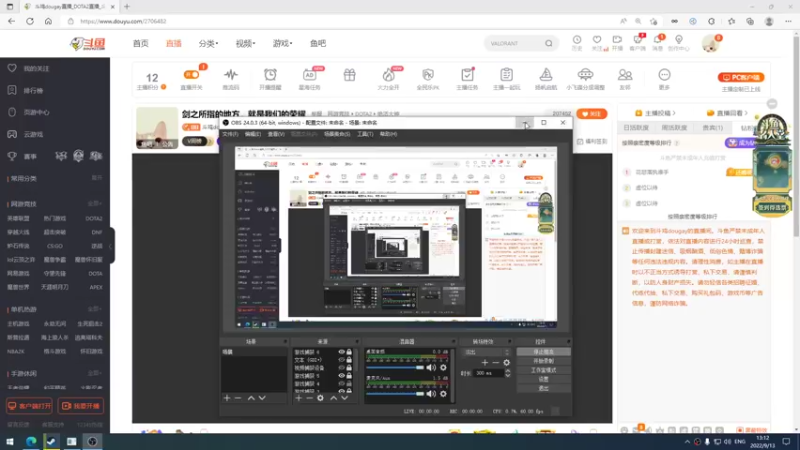Open OBS 工具(T) menu

[365, 134]
